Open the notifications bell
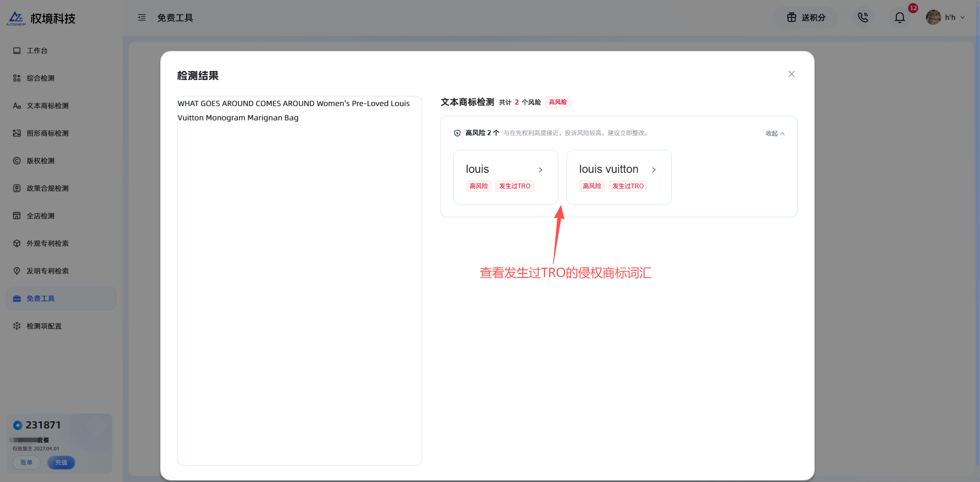 tap(900, 17)
